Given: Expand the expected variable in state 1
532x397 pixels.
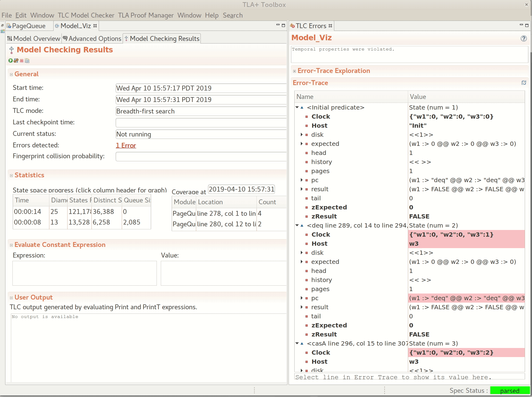Looking at the screenshot, I should pyautogui.click(x=302, y=144).
